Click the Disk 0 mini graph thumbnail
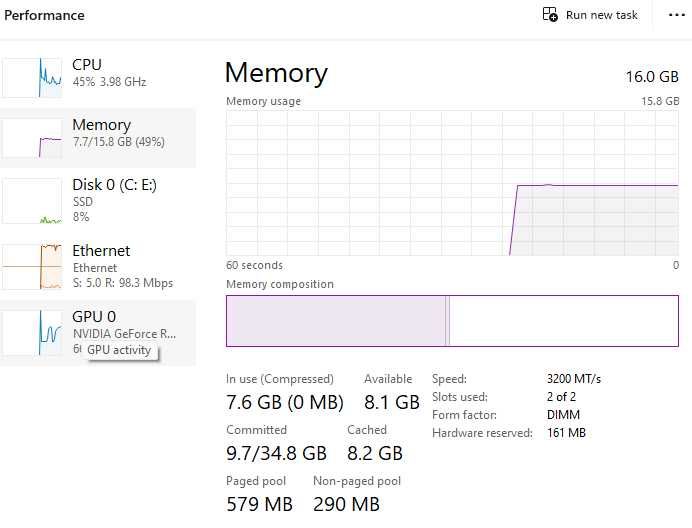This screenshot has height=528, width=692. [32, 201]
